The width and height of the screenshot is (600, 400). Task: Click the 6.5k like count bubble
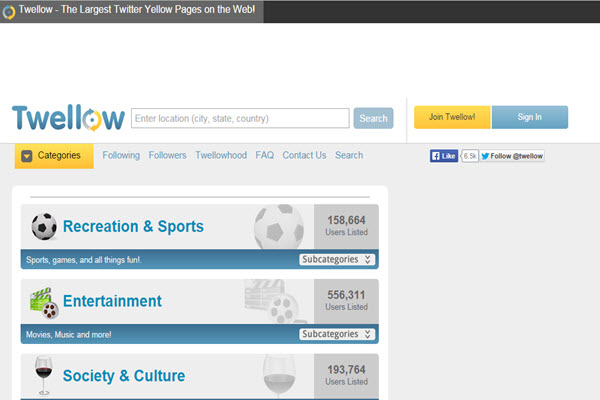[470, 156]
